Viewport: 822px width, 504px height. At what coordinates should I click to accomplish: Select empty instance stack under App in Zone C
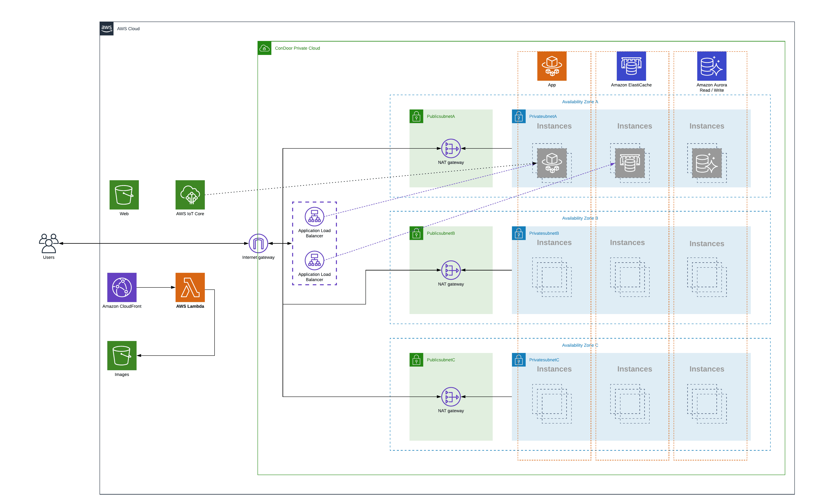552,404
